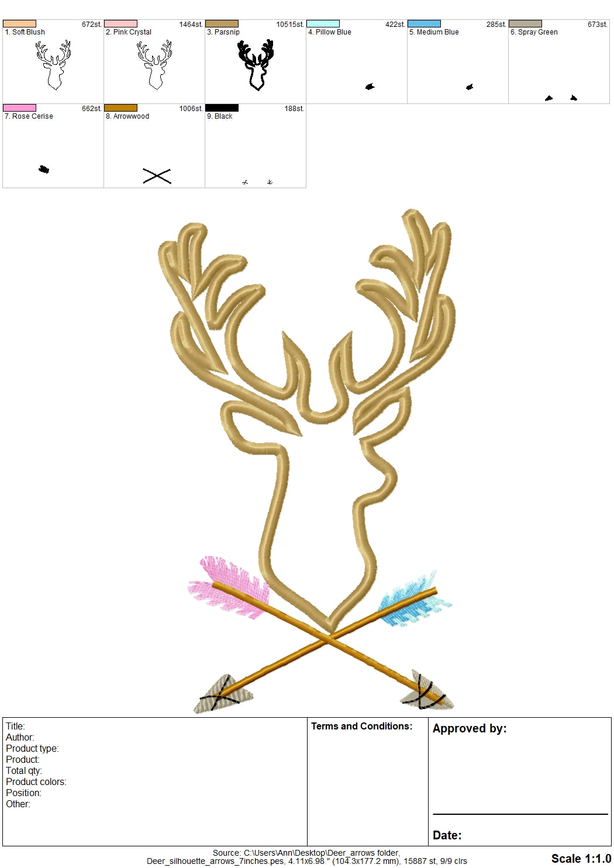The width and height of the screenshot is (614, 868).
Task: Click the Soft Blush deer outline thumbnail
Action: 53,64
